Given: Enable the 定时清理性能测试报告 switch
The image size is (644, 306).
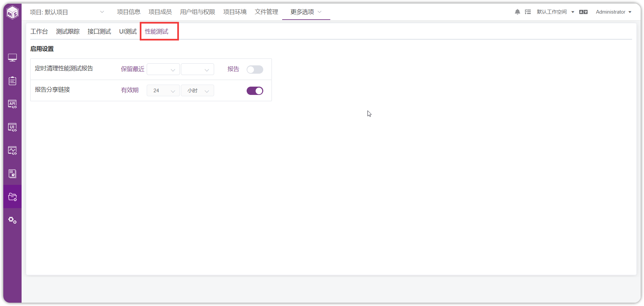Looking at the screenshot, I should tap(255, 69).
